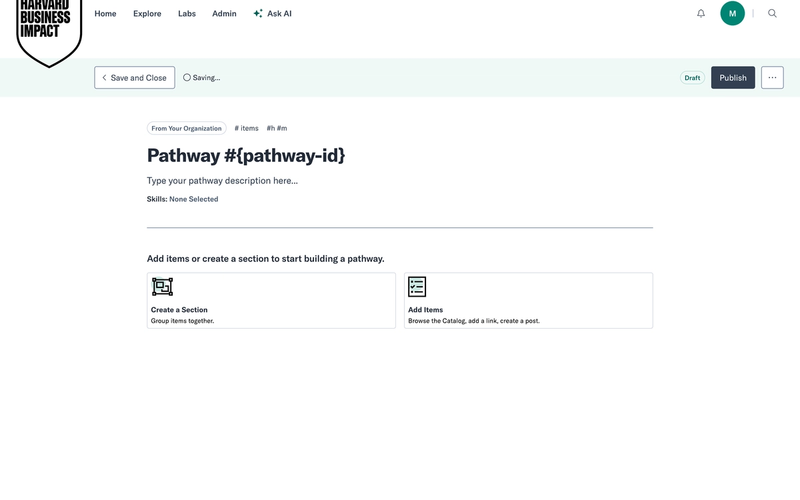The width and height of the screenshot is (800, 500).
Task: Go to the Home menu
Action: [105, 14]
